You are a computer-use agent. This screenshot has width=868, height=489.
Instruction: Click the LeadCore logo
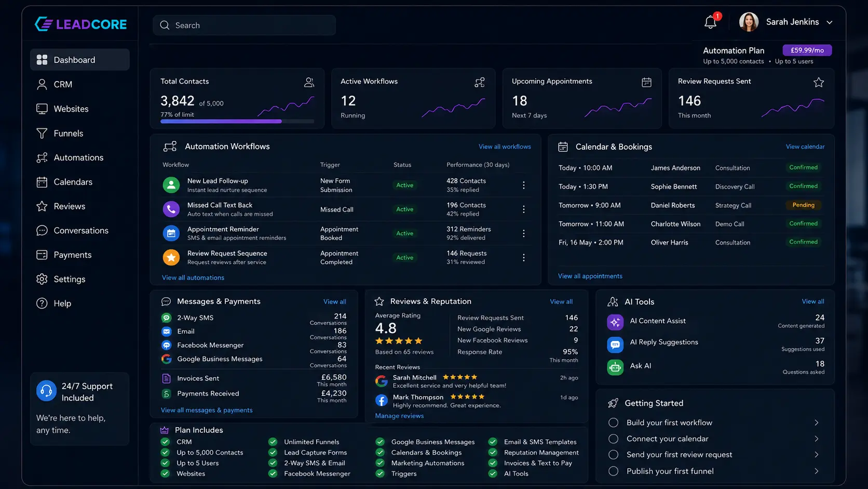(80, 24)
